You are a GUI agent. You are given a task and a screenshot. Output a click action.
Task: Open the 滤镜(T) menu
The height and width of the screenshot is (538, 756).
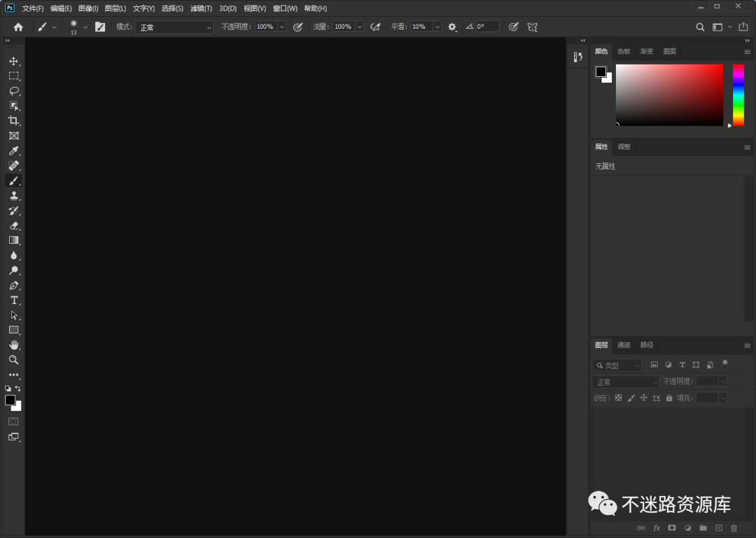click(x=201, y=8)
